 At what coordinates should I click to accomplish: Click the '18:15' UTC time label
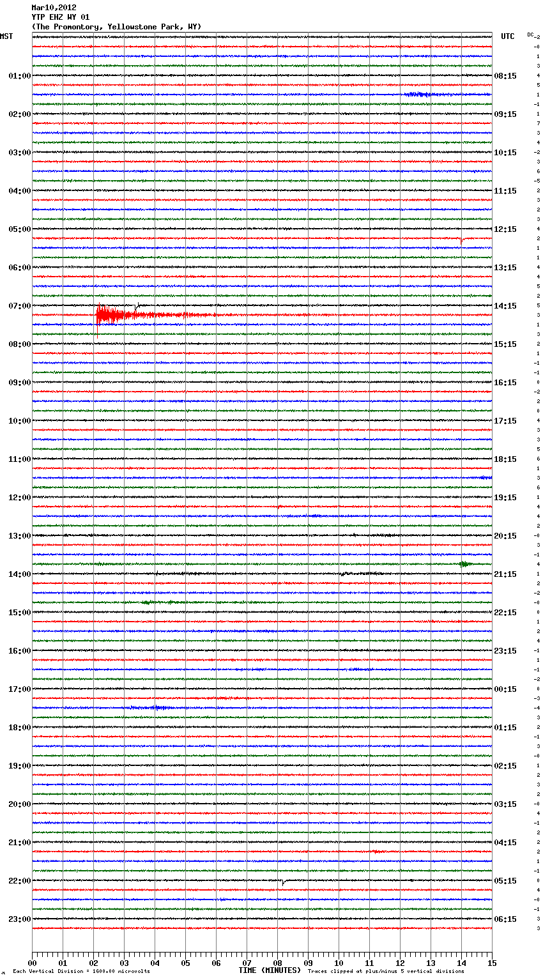tap(505, 459)
